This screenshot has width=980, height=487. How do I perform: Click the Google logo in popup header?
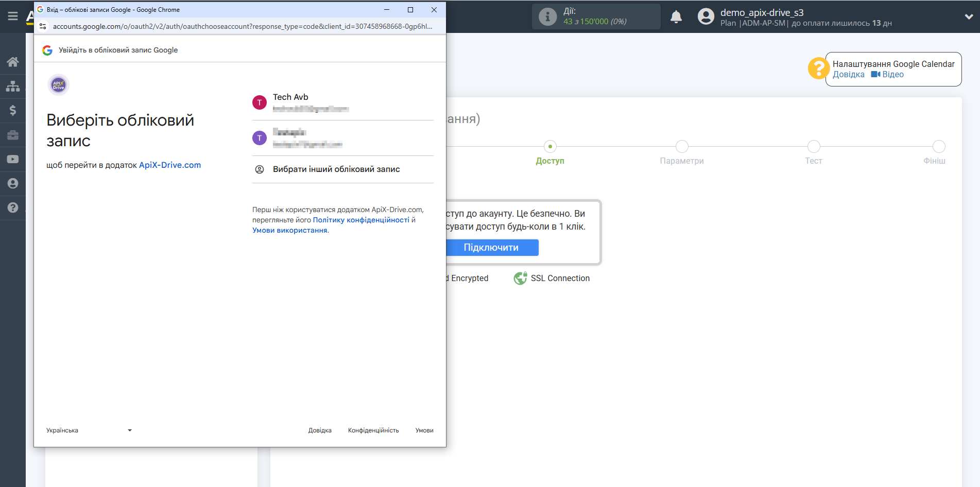[x=47, y=50]
